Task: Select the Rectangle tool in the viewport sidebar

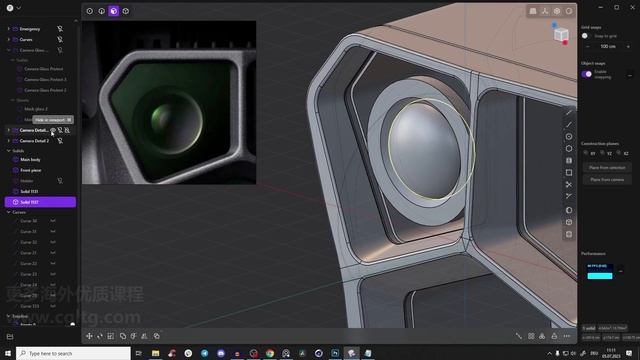Action: tap(569, 173)
